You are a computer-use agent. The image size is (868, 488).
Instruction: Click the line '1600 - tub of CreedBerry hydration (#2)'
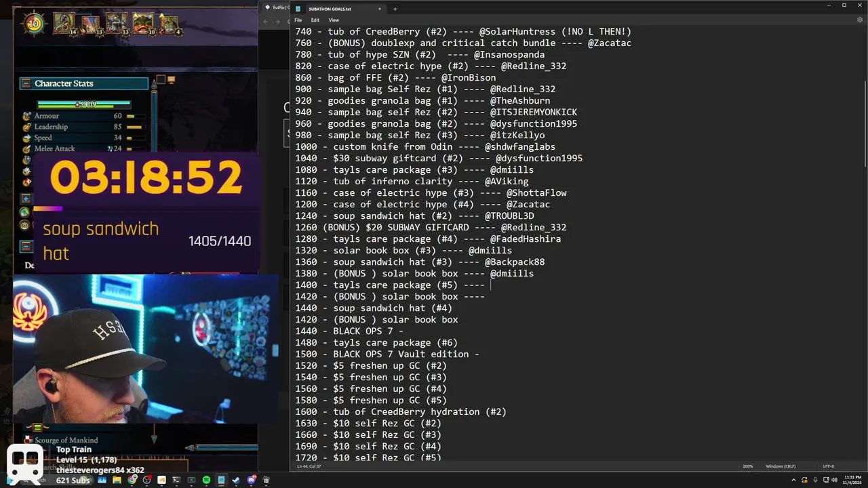[x=401, y=412]
